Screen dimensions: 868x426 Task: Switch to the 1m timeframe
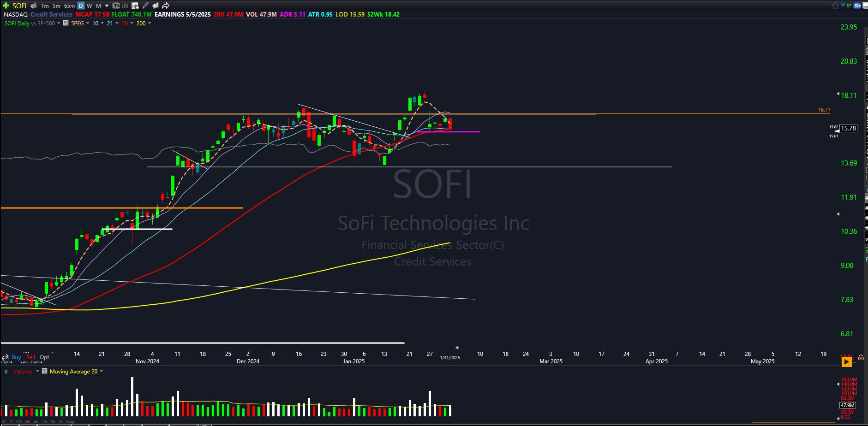[x=45, y=6]
